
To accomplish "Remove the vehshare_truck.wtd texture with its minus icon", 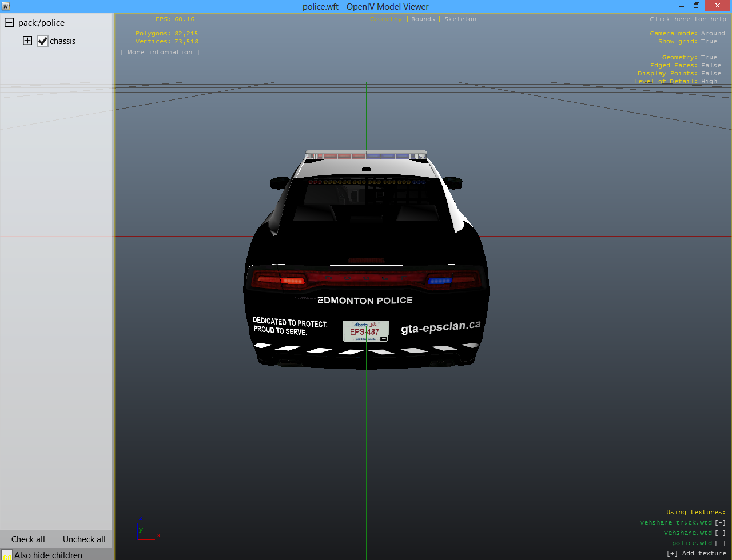I will tap(720, 523).
